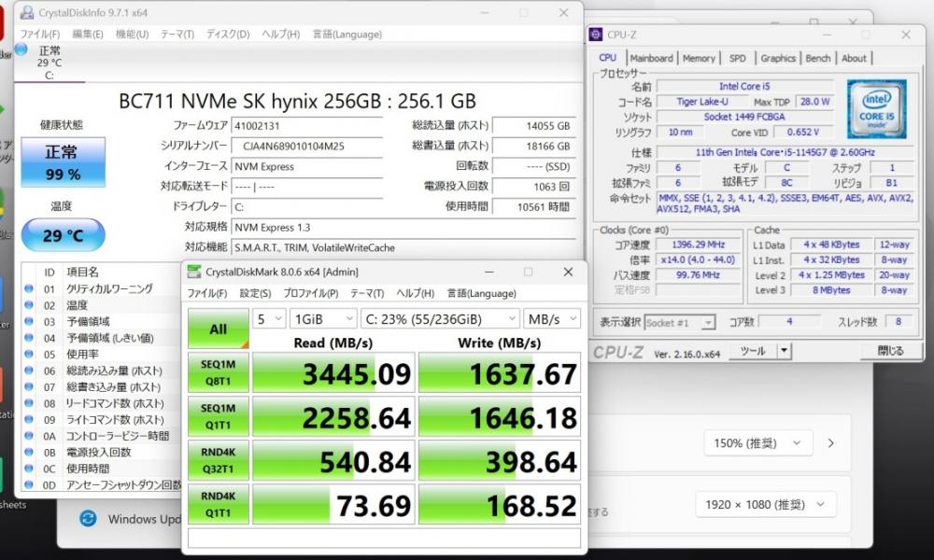Click the ツール button in CPU-Z

click(754, 351)
